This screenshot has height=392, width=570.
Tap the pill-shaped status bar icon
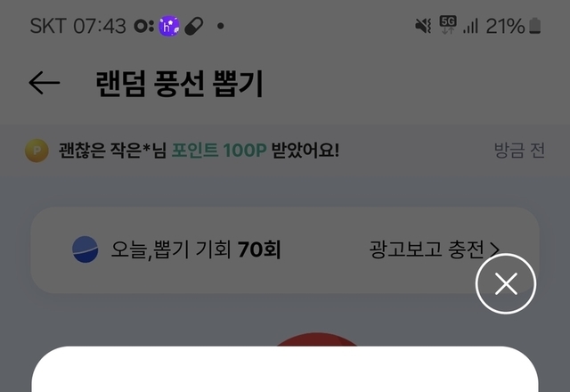tap(194, 26)
